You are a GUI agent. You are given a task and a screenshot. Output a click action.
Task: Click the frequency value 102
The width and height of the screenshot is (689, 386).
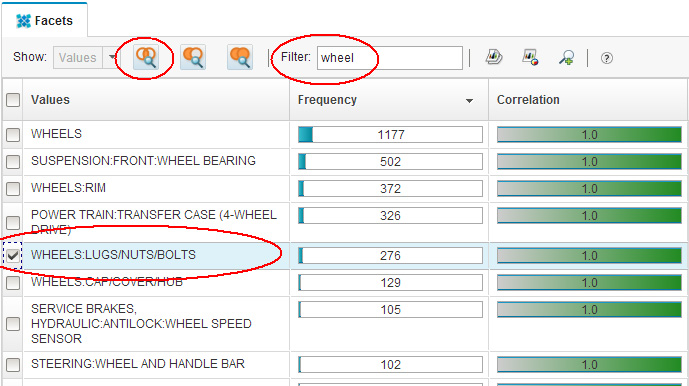click(390, 364)
